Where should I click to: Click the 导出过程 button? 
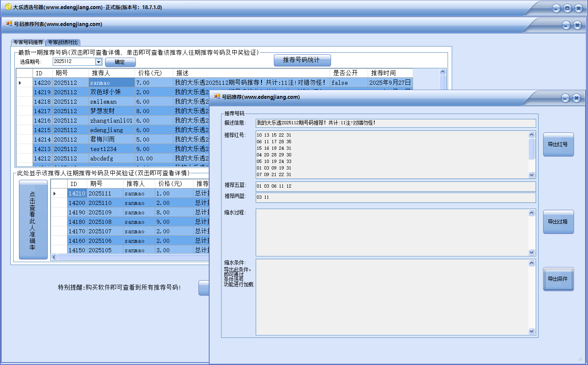558,222
